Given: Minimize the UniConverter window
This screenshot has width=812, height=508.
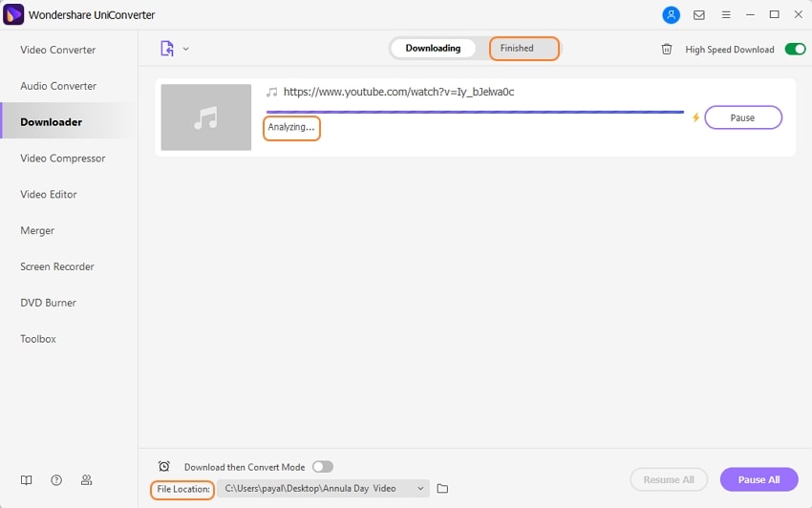Looking at the screenshot, I should [750, 15].
